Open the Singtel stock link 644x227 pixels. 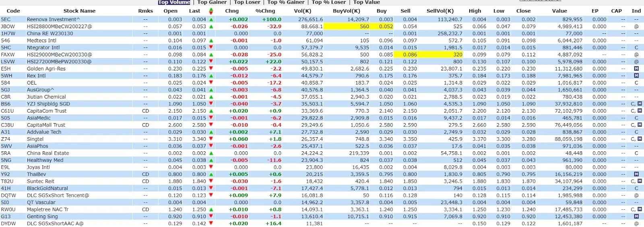pyautogui.click(x=35, y=139)
